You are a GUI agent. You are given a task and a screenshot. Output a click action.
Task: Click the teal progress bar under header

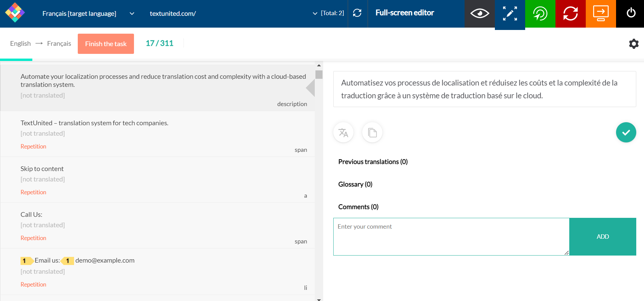point(16,60)
